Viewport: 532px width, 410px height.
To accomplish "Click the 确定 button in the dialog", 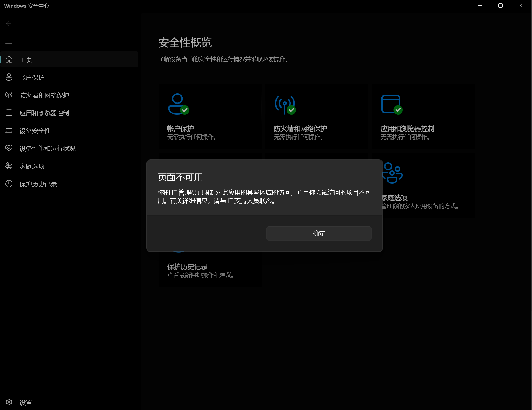I will [319, 233].
